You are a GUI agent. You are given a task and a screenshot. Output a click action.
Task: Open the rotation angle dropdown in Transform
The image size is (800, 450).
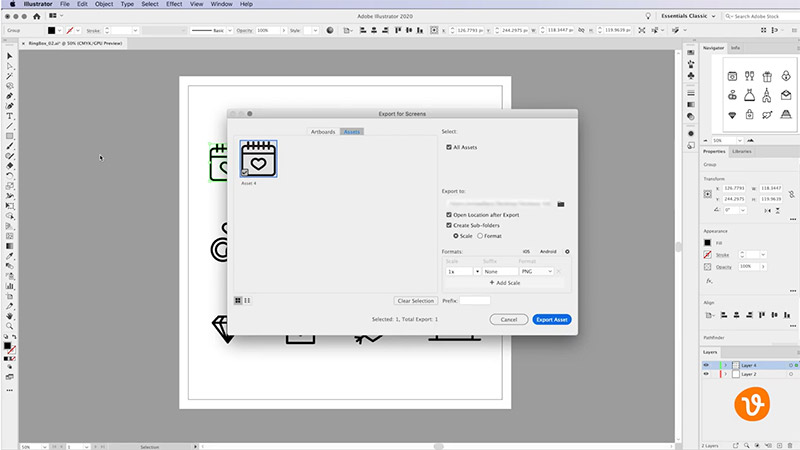[743, 210]
